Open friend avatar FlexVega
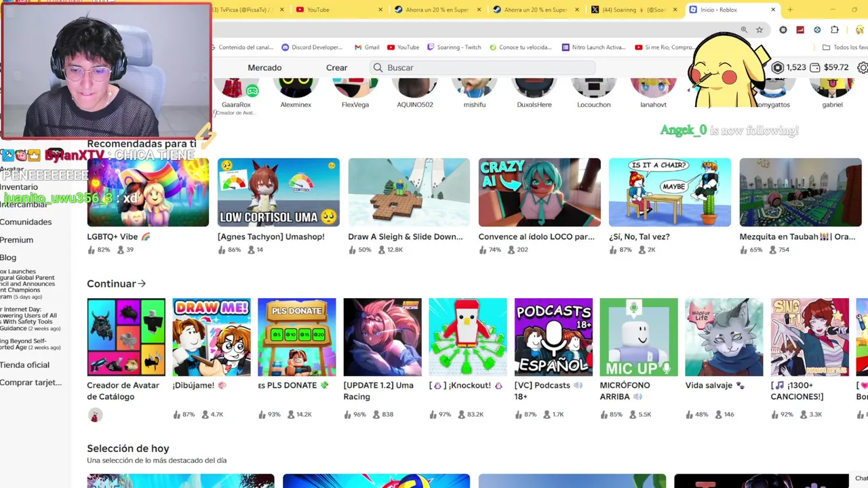Screen dimensions: 868x488 [355, 88]
